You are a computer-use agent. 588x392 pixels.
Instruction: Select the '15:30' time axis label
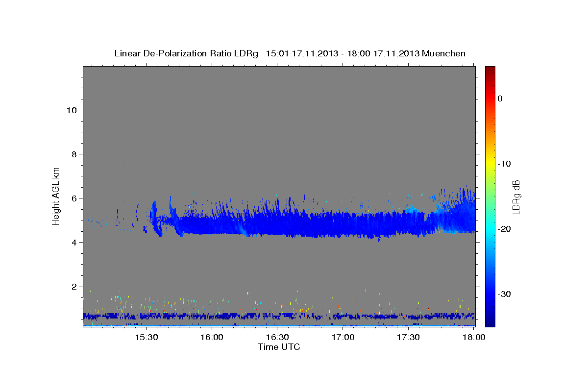click(x=146, y=338)
